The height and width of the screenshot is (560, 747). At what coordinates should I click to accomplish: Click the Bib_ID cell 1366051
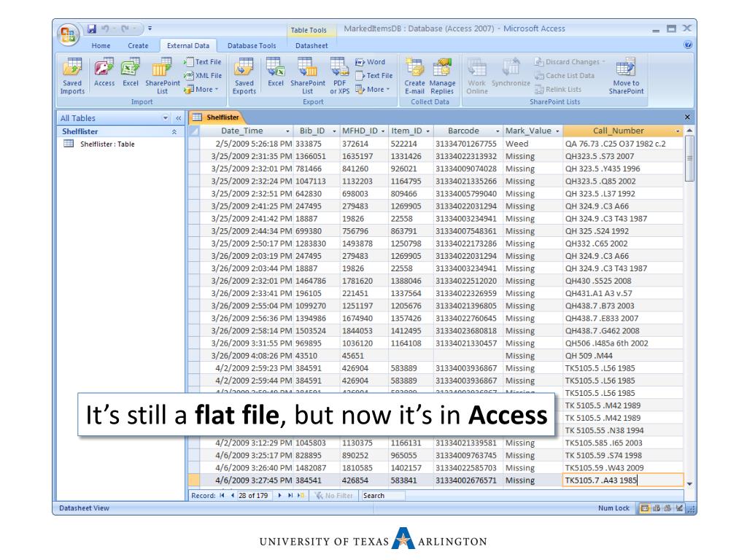pos(317,156)
